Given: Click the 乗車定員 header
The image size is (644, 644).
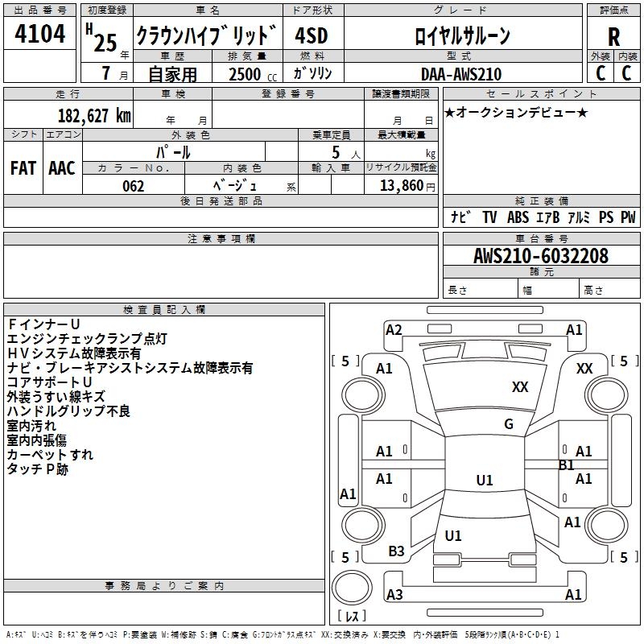Looking at the screenshot, I should coord(331,134).
